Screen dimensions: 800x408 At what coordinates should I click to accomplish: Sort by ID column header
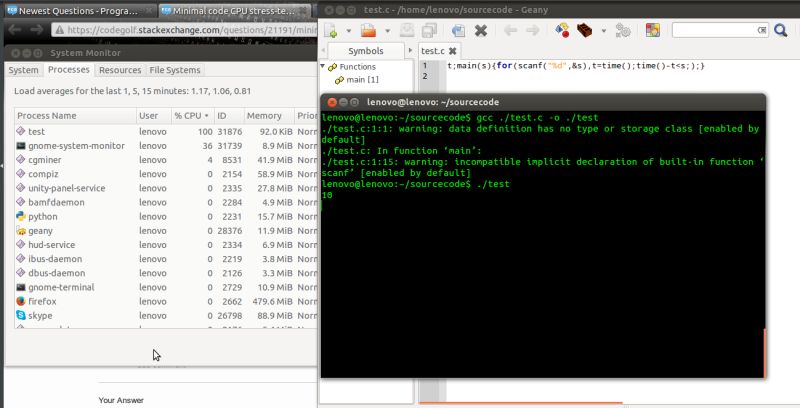[229, 116]
